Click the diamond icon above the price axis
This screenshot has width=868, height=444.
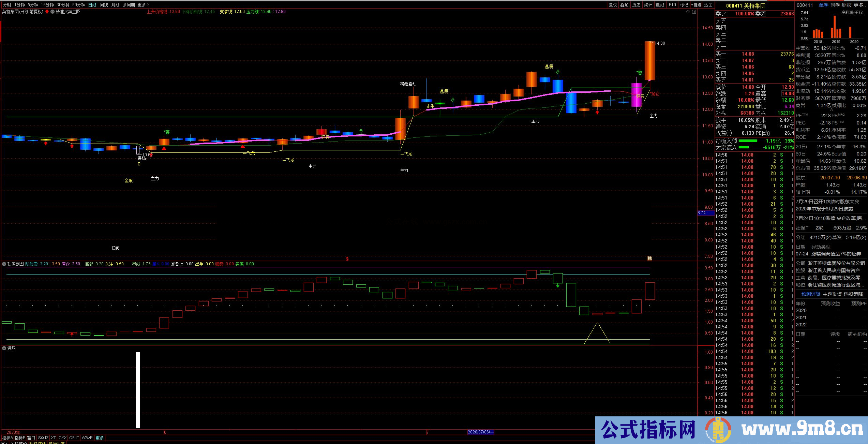(x=688, y=12)
